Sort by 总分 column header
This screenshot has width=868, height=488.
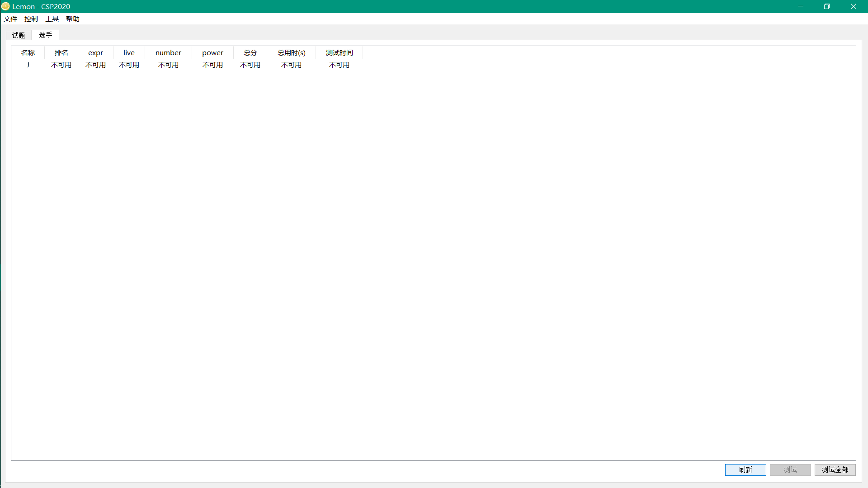pyautogui.click(x=250, y=53)
